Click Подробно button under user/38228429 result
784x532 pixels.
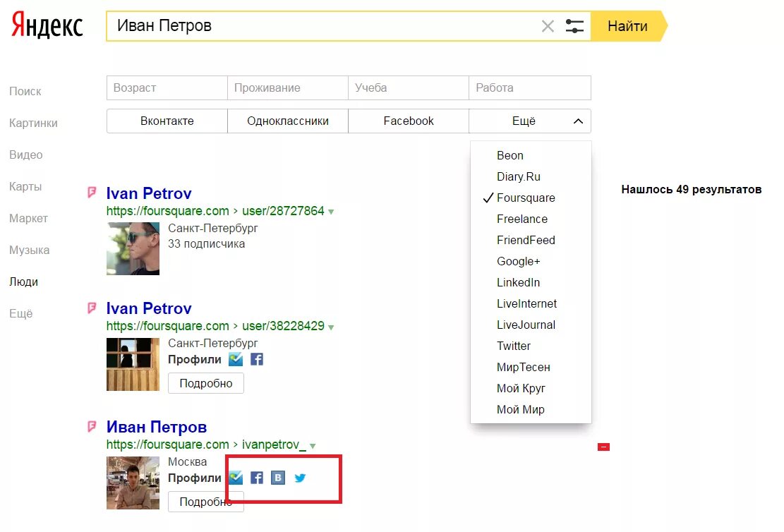pyautogui.click(x=206, y=383)
